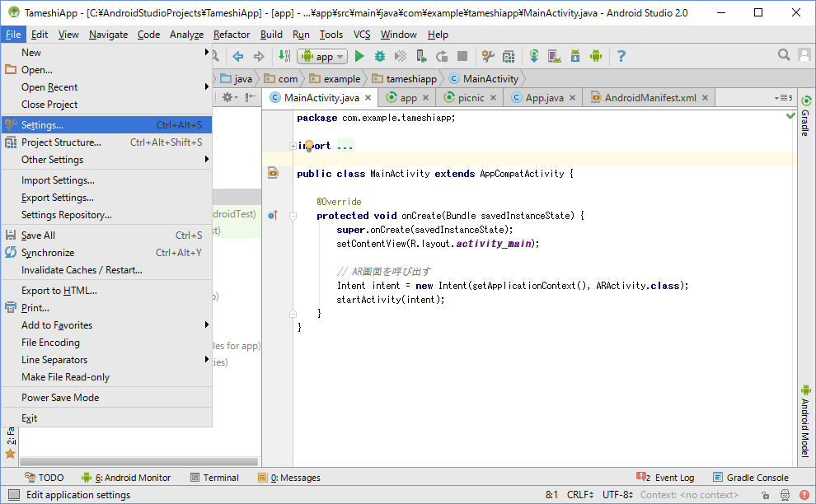Run the app with green play button
This screenshot has width=816, height=504.
click(x=359, y=56)
